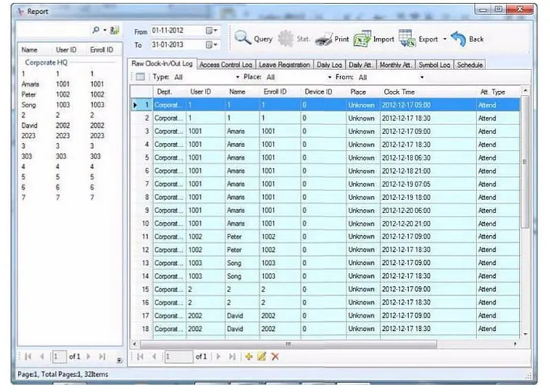Click the Export table icon
Image resolution: width=550 pixels, height=392 pixels.
pyautogui.click(x=407, y=39)
